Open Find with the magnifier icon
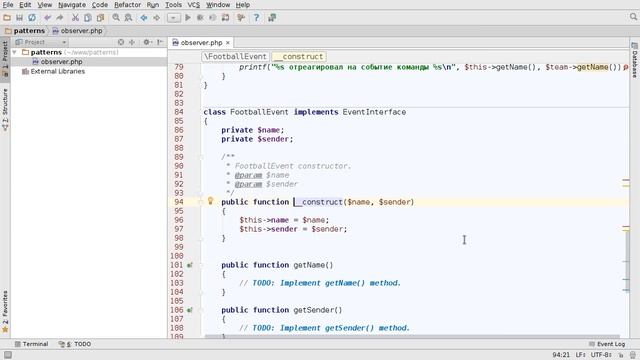This screenshot has height=360, width=640. tap(116, 18)
